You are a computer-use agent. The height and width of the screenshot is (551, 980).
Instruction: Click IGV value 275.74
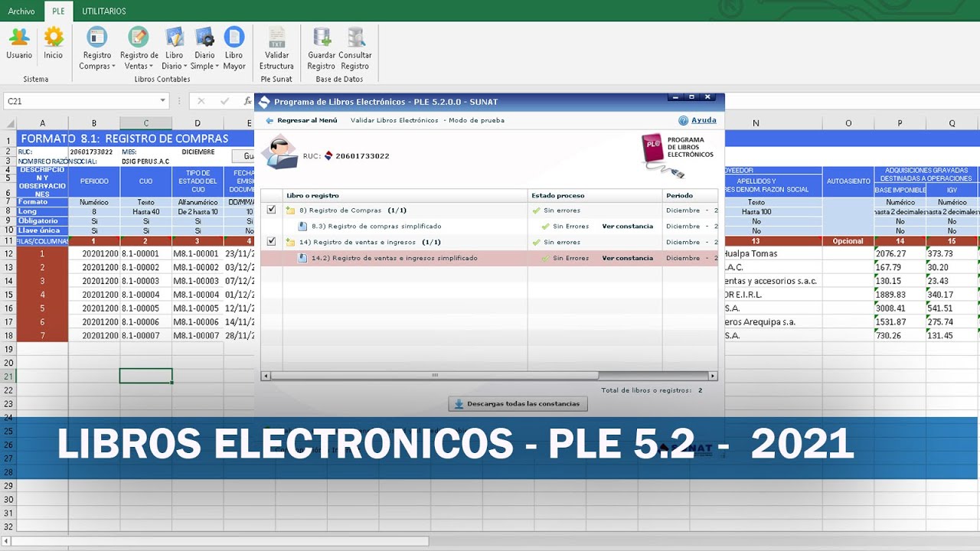[x=952, y=322]
